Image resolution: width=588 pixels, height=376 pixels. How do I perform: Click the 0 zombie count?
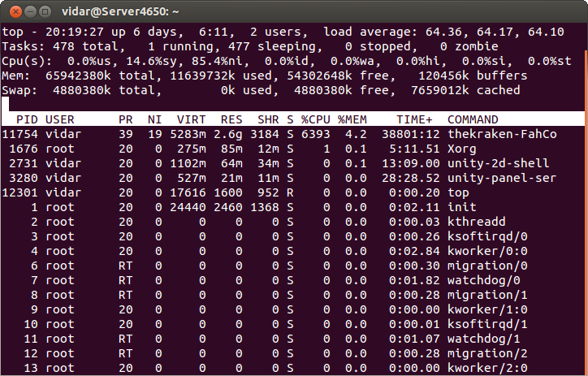coord(443,46)
